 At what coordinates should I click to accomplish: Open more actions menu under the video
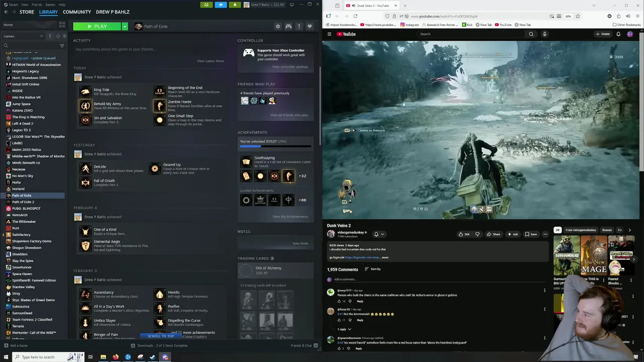point(545,234)
